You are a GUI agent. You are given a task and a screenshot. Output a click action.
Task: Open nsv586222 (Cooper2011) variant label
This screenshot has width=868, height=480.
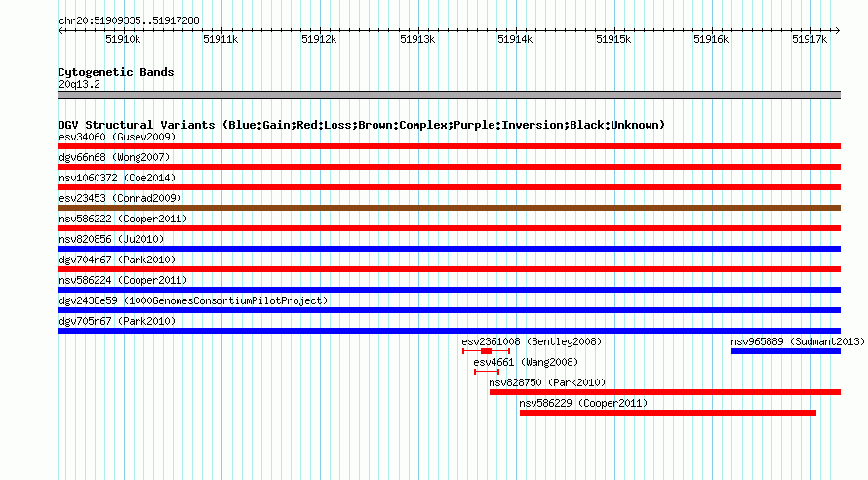coord(123,219)
